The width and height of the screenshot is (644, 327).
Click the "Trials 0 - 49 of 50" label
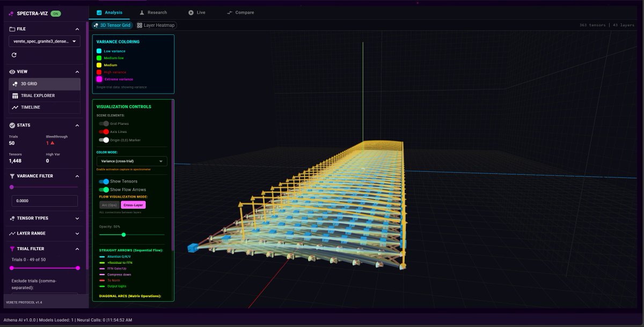(x=30, y=259)
